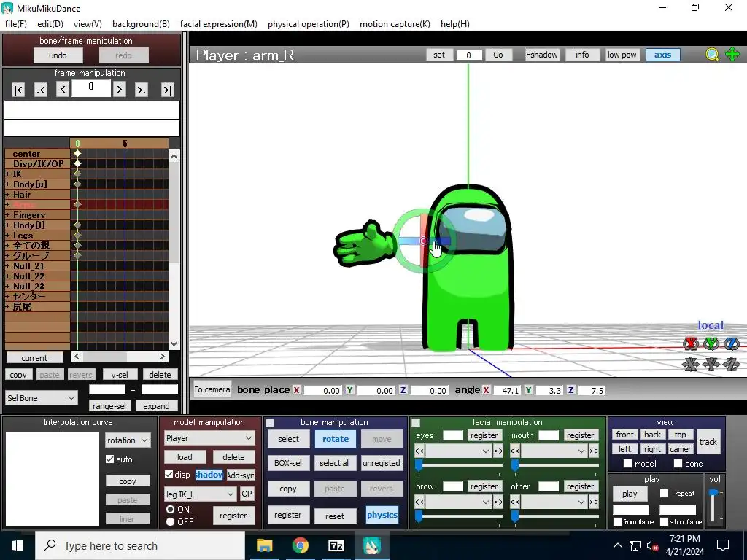Expand the Body[u] bone group
Image resolution: width=747 pixels, height=560 pixels.
point(7,184)
